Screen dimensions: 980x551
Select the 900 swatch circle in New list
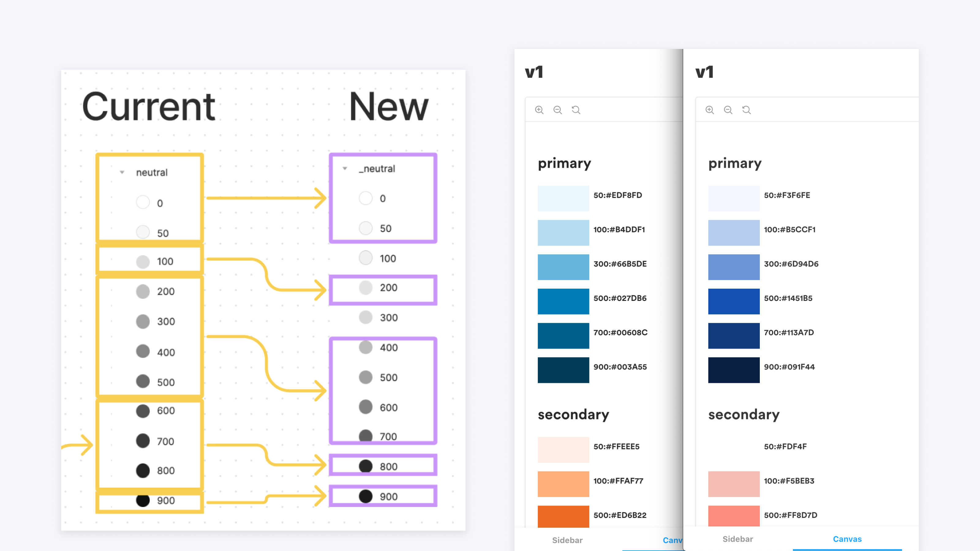point(366,496)
